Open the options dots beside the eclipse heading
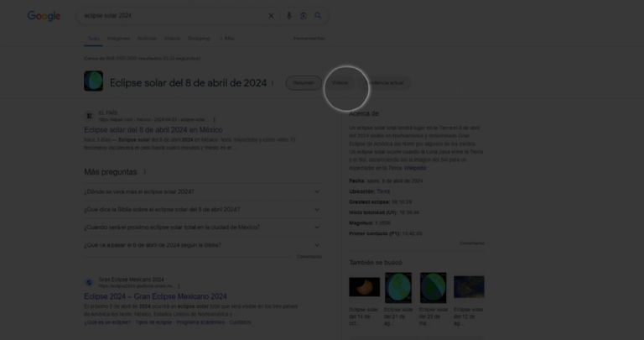644x340 pixels. click(x=273, y=83)
